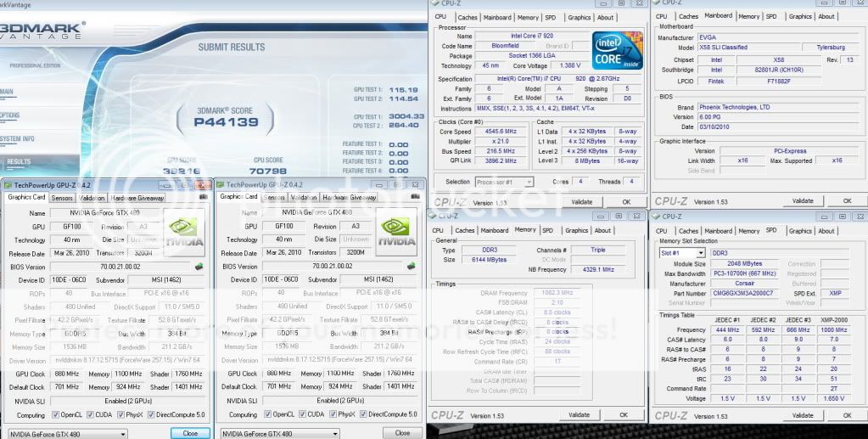Open the Caches tab in the CPU-Z processor window
Viewport: 868px width, 439px height.
(x=468, y=17)
